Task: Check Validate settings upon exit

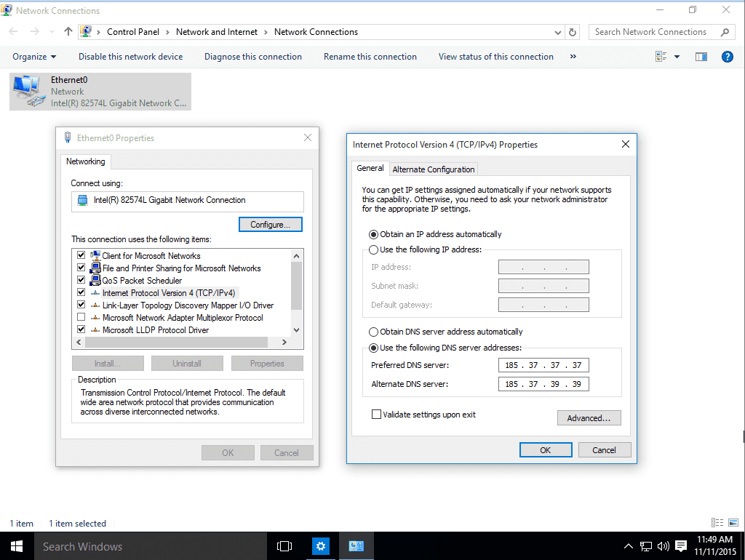Action: (376, 415)
